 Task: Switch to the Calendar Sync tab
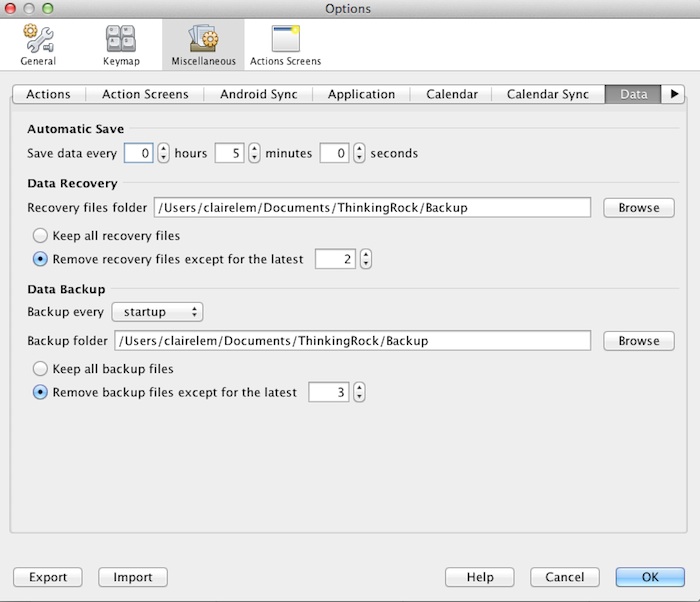(547, 94)
